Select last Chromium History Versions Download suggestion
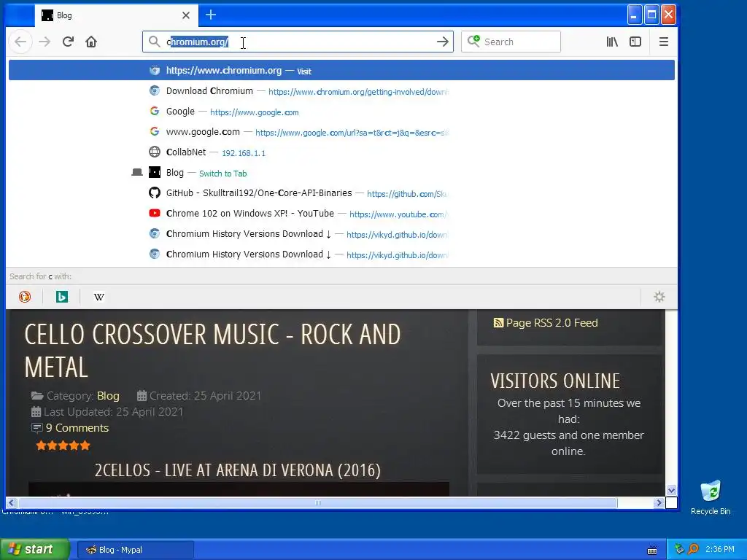 [341, 254]
